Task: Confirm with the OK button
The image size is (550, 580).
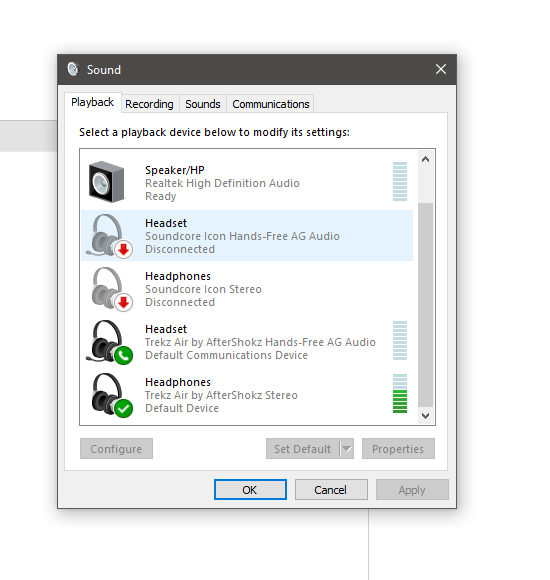Action: point(250,489)
